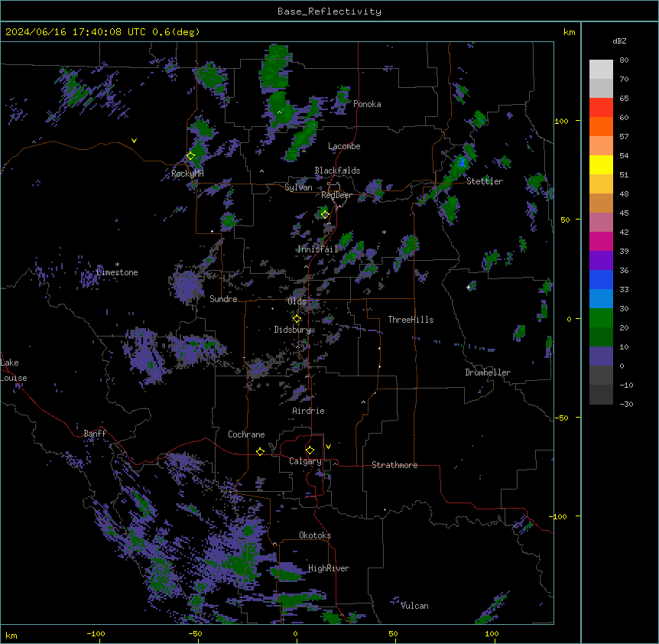Image resolution: width=659 pixels, height=644 pixels.
Task: Select the 33 dBZ blue legend block
Action: (x=601, y=279)
